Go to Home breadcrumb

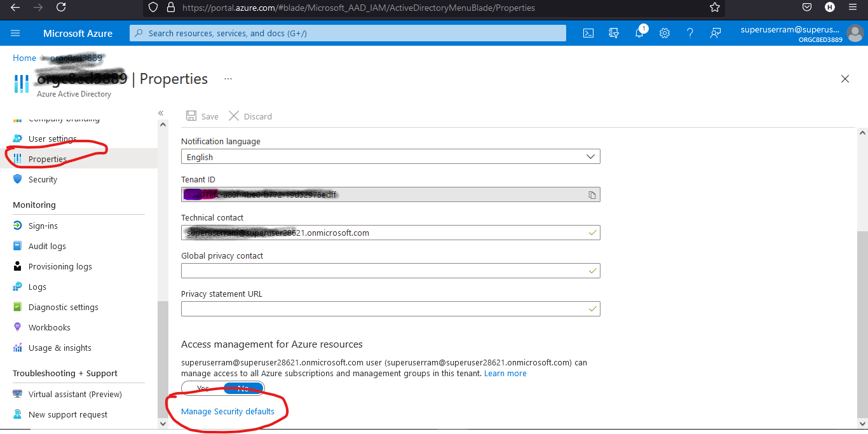point(24,58)
